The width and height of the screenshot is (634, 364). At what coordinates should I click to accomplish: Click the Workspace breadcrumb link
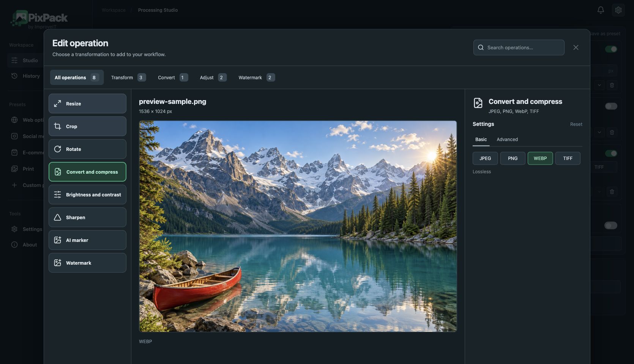point(114,10)
